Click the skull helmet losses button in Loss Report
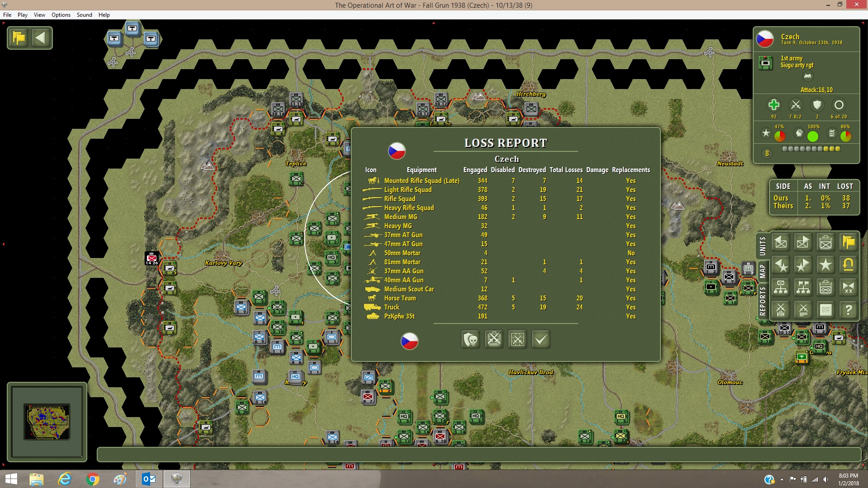868x488 pixels. pyautogui.click(x=471, y=339)
